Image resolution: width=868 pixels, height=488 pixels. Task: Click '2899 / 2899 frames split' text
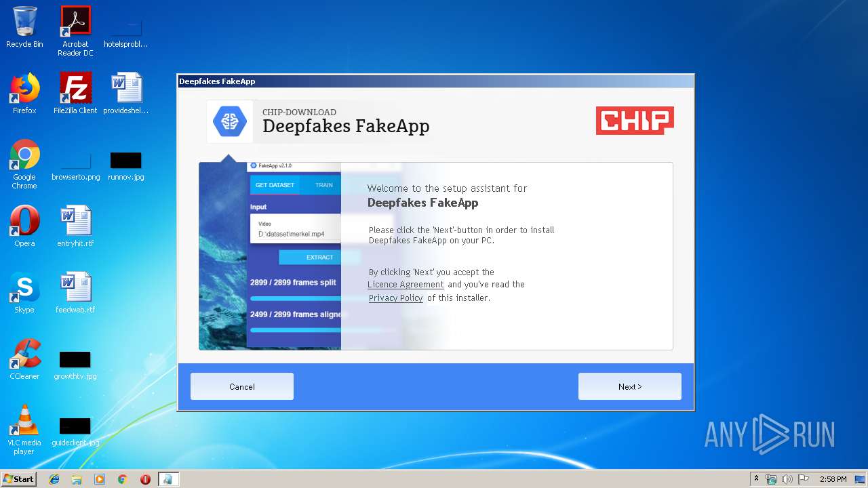[293, 283]
